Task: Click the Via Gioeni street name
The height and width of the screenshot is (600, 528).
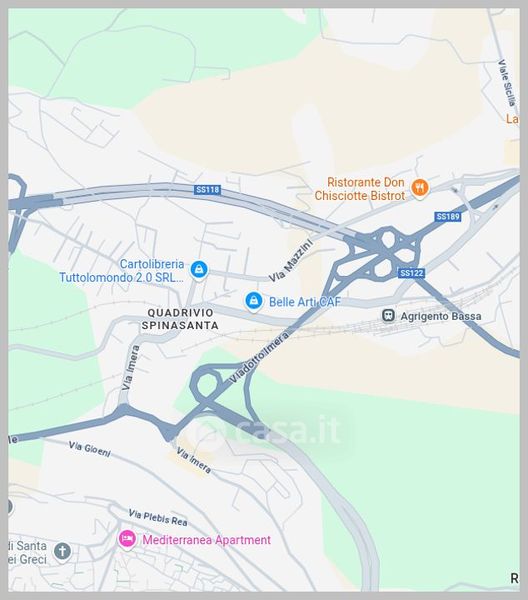Action: click(x=90, y=449)
